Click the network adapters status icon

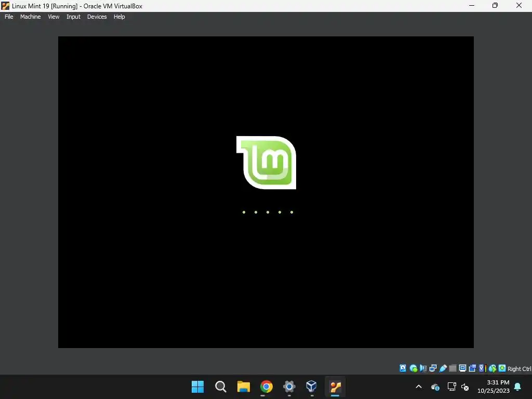pos(433,368)
